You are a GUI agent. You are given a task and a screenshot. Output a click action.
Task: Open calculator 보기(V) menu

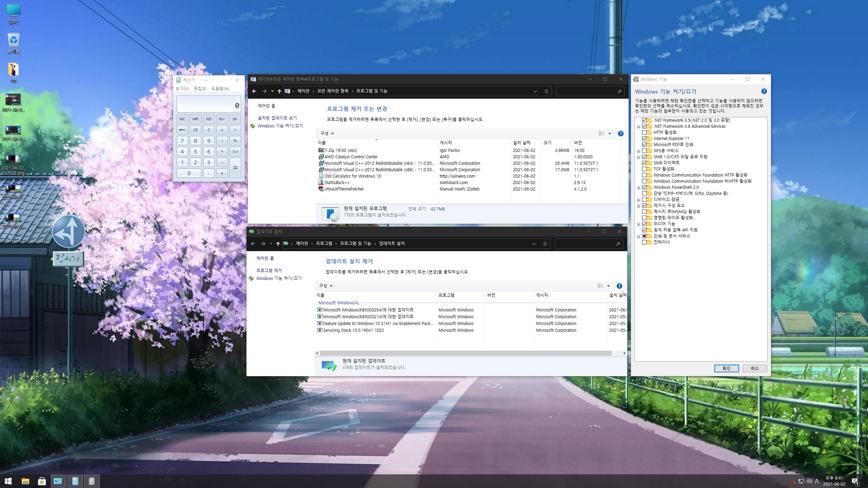[182, 89]
